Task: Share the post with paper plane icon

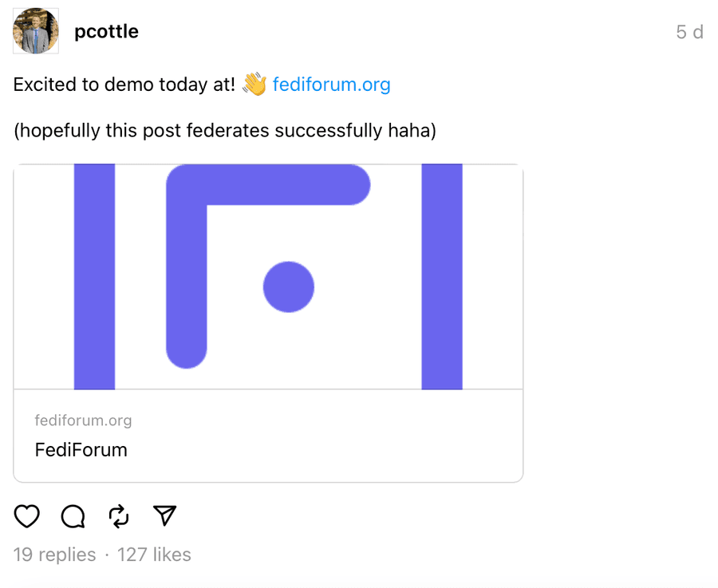Action: tap(164, 516)
